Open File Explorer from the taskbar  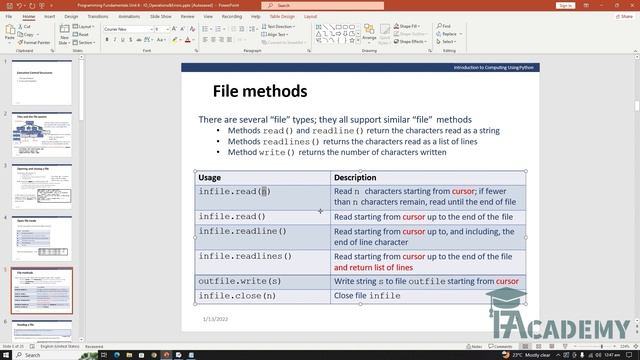pos(129,355)
